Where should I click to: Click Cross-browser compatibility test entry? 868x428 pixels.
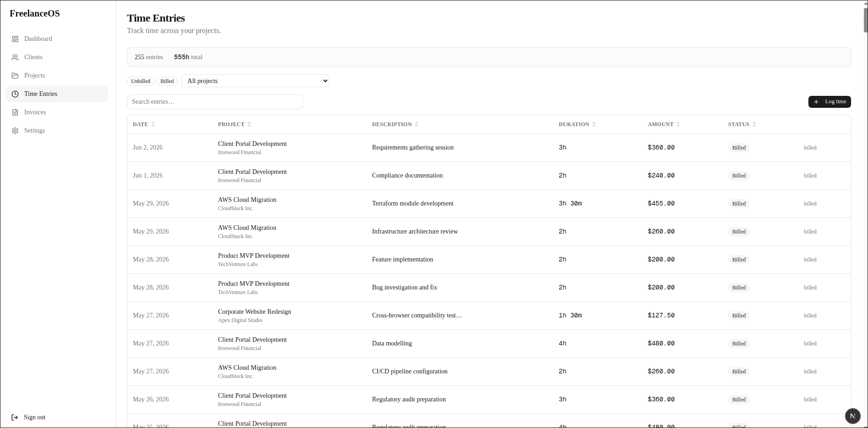(417, 316)
